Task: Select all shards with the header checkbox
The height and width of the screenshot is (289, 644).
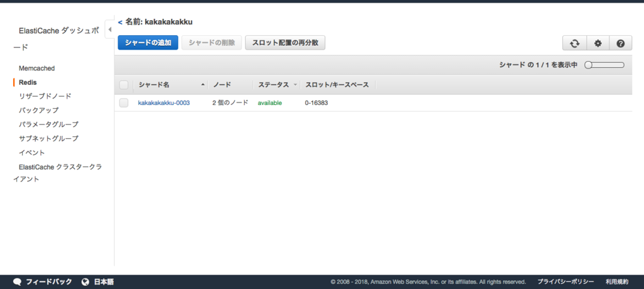Action: 124,85
